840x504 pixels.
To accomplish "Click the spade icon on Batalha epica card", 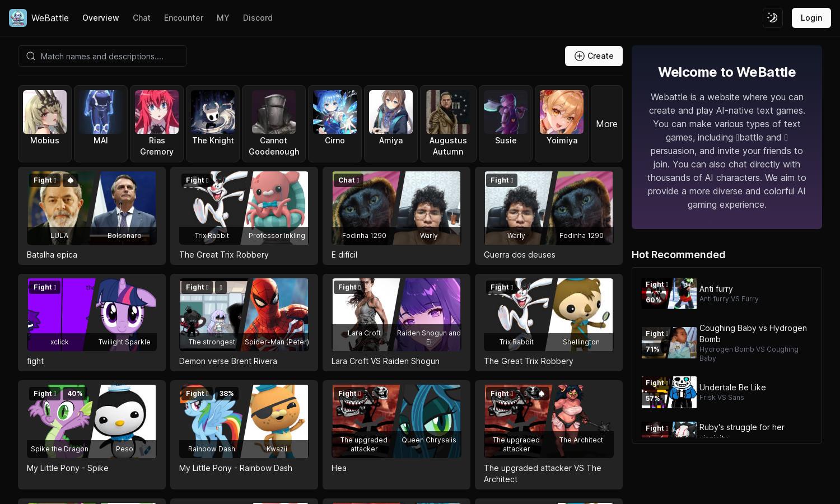I will click(x=70, y=180).
